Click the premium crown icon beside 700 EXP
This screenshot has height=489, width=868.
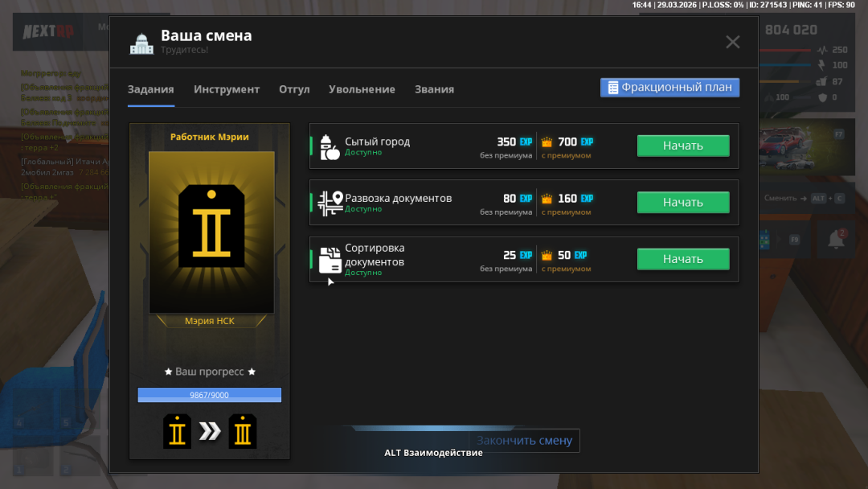(547, 142)
